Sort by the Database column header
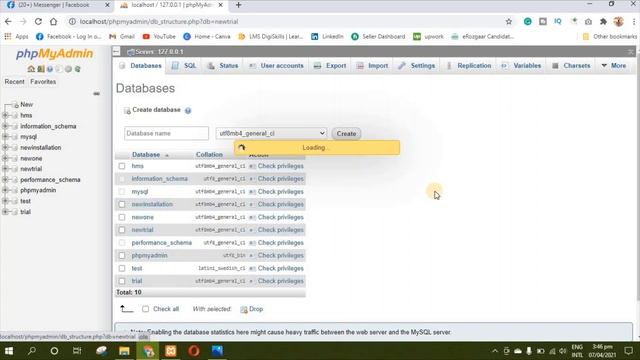 click(x=146, y=155)
